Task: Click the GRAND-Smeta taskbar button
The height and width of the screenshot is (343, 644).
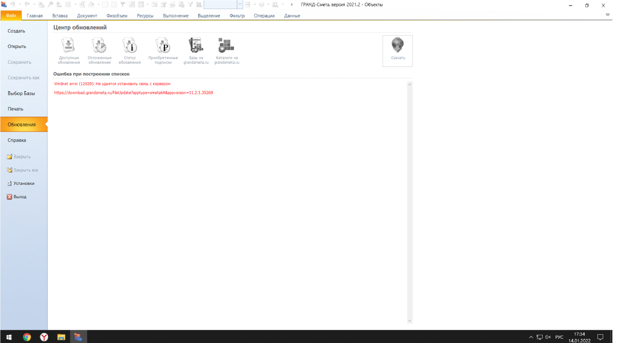Action: tap(78, 337)
